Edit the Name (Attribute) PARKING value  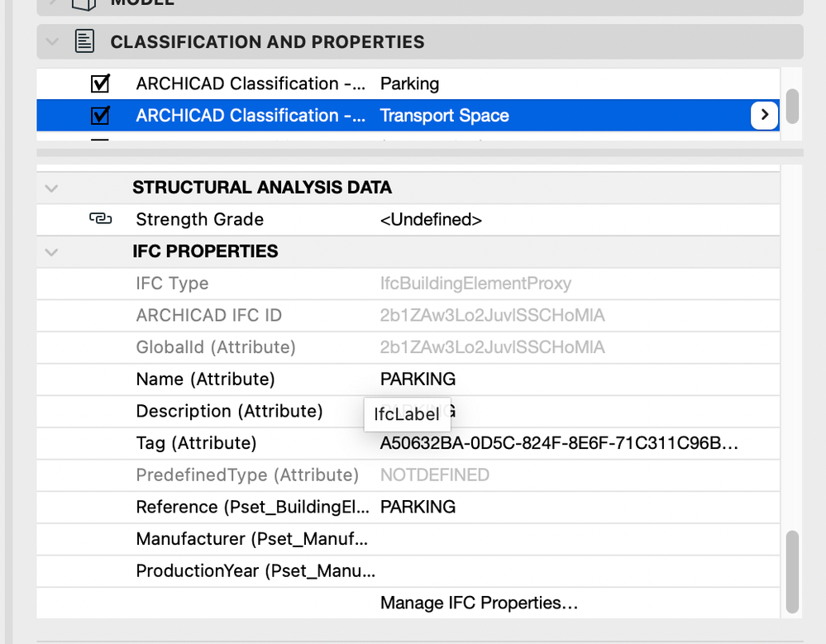point(418,379)
